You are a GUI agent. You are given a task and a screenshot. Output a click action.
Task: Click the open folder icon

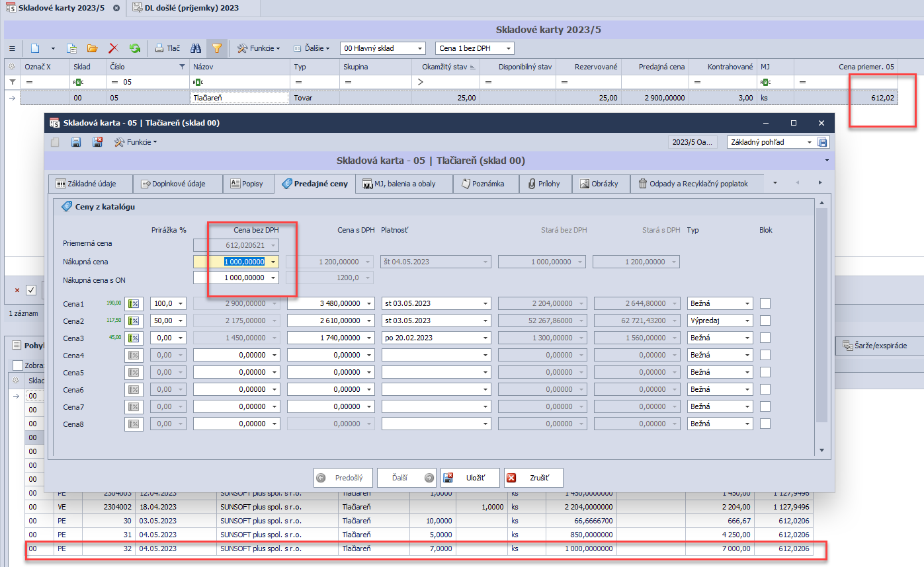(92, 48)
